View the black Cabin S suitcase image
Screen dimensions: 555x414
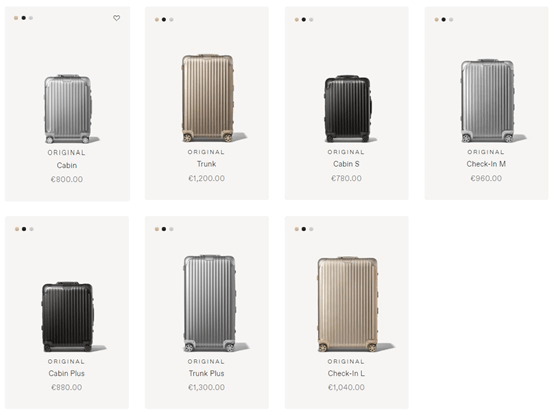(348, 108)
